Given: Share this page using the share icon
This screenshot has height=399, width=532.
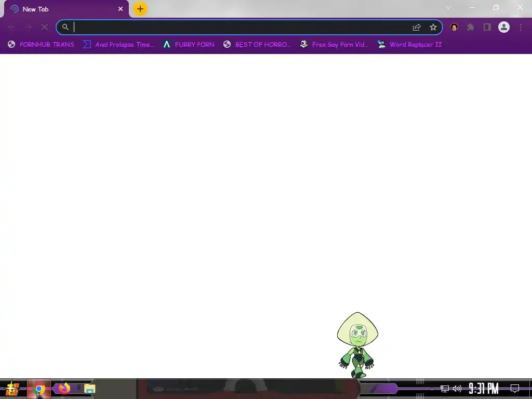Looking at the screenshot, I should 417,27.
